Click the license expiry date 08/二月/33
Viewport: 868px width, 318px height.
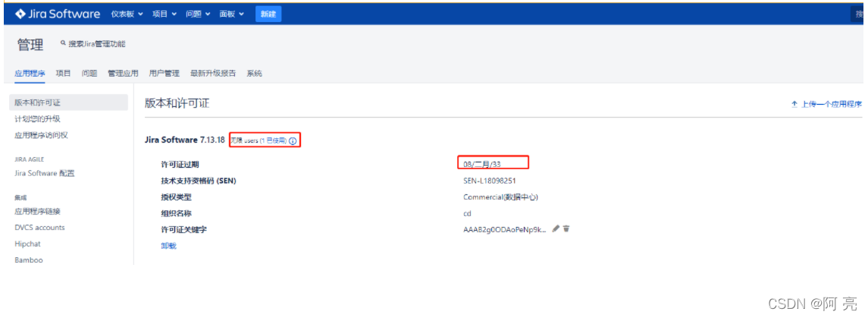[x=481, y=164]
